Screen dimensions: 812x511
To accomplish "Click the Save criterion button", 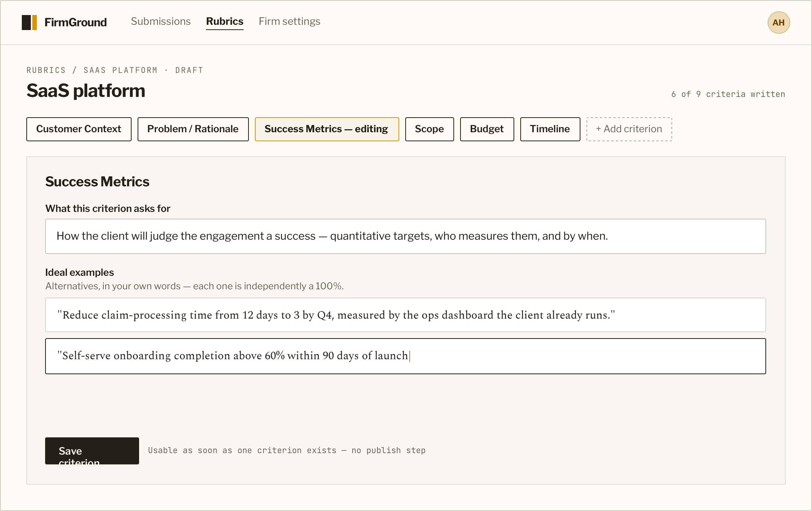I will [92, 451].
